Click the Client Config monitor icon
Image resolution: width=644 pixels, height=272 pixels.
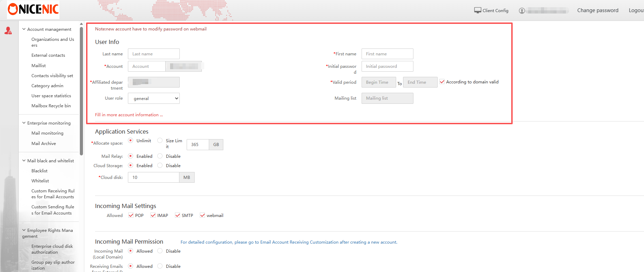coord(477,10)
